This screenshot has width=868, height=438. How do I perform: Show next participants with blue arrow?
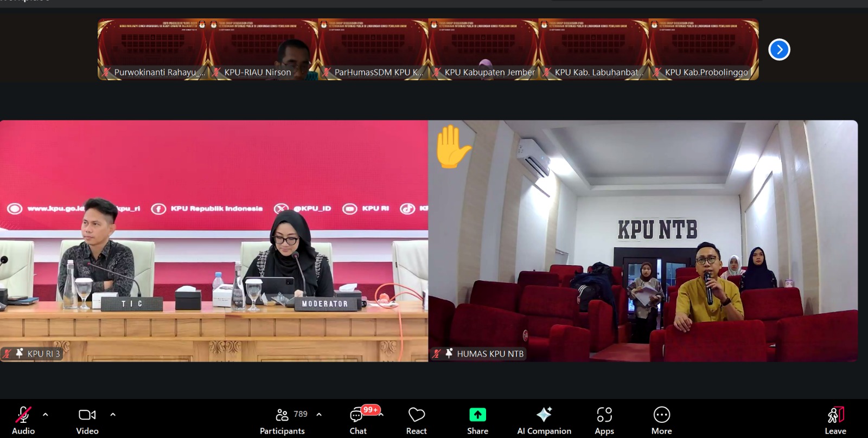(779, 50)
